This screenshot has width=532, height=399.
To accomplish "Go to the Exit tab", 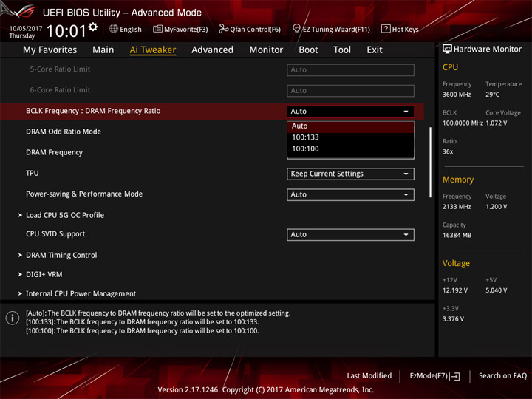I will point(375,50).
